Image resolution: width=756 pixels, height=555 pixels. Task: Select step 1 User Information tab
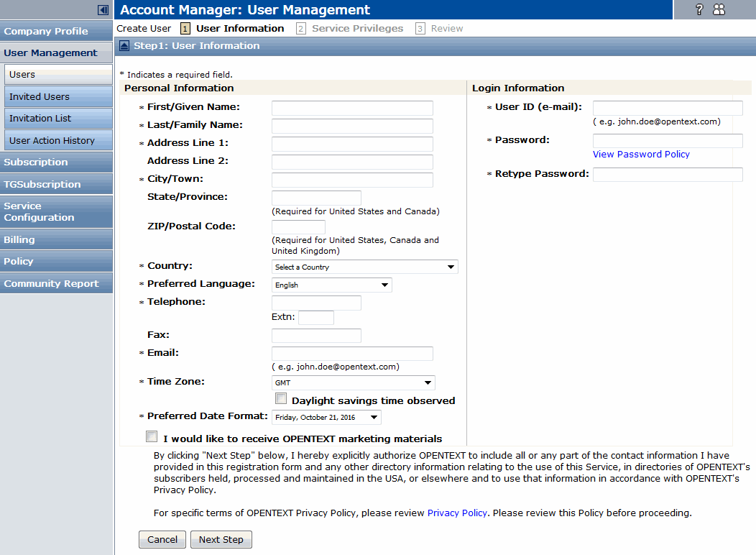pyautogui.click(x=233, y=29)
